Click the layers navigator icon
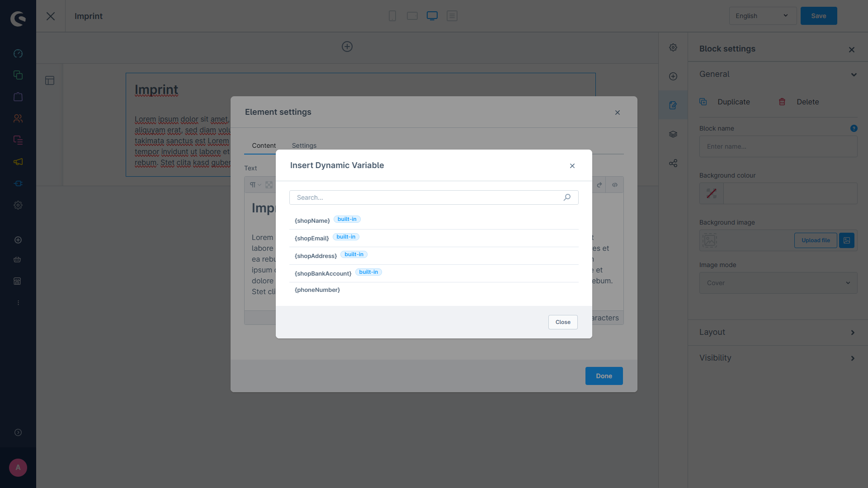 673,134
